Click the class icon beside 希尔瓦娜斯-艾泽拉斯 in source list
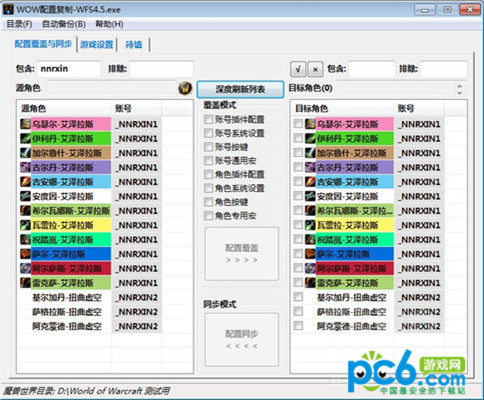This screenshot has height=400, width=484. (x=25, y=211)
